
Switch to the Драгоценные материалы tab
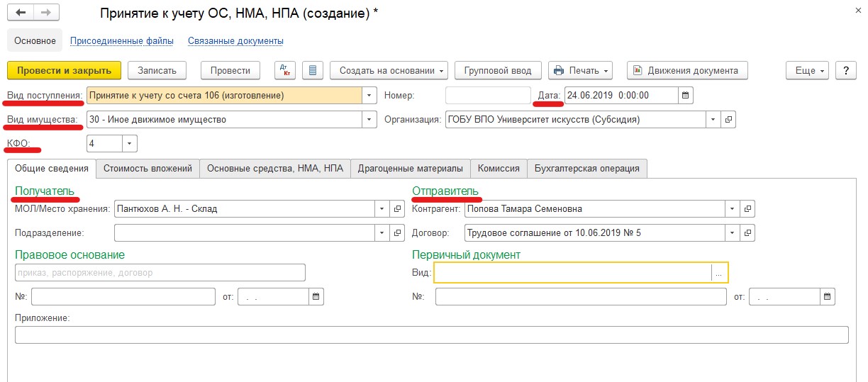pyautogui.click(x=410, y=168)
